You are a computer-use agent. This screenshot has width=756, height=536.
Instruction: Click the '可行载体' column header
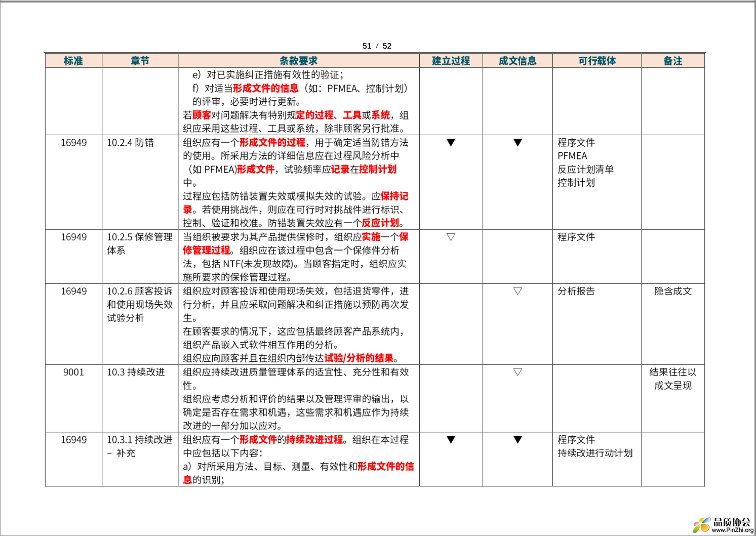597,61
